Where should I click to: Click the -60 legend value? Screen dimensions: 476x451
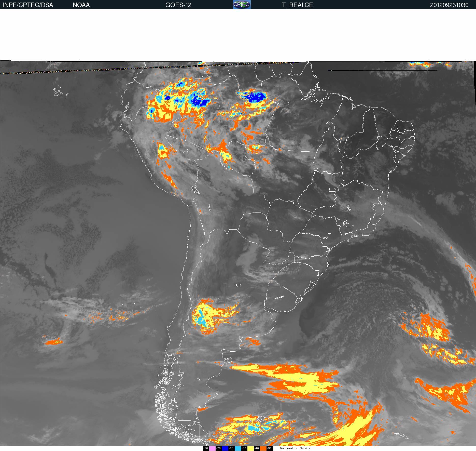click(x=231, y=448)
